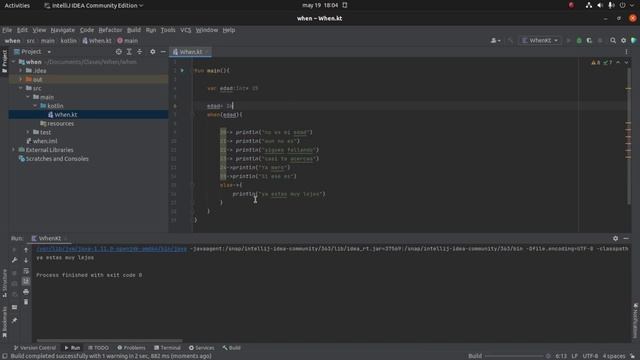Open Activities overview in top bar
Screen dimensions: 640x360
click(17, 5)
